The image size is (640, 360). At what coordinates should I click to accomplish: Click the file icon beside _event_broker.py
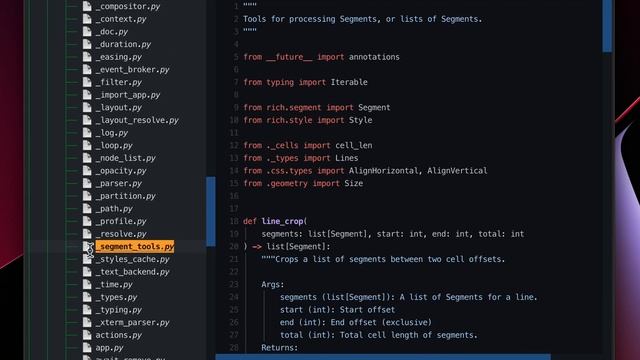click(87, 69)
